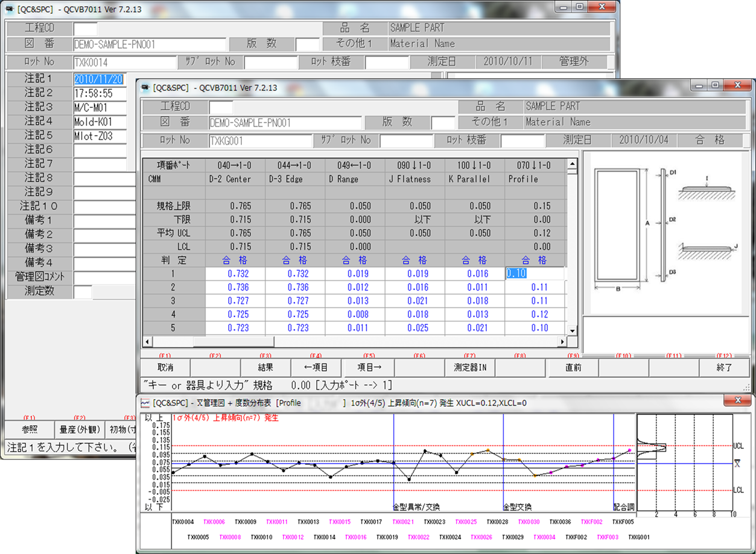Click row header 3 in the data table
The height and width of the screenshot is (554, 756).
pyautogui.click(x=173, y=301)
